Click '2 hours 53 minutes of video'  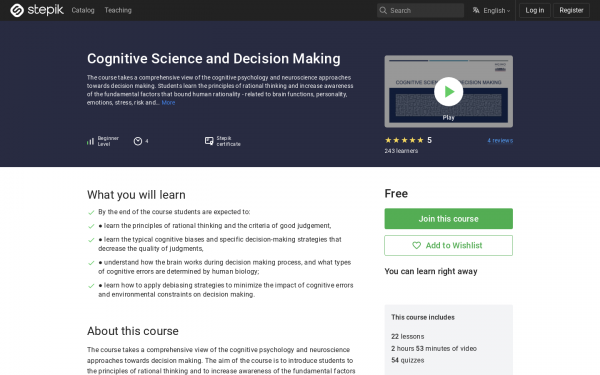tap(434, 348)
